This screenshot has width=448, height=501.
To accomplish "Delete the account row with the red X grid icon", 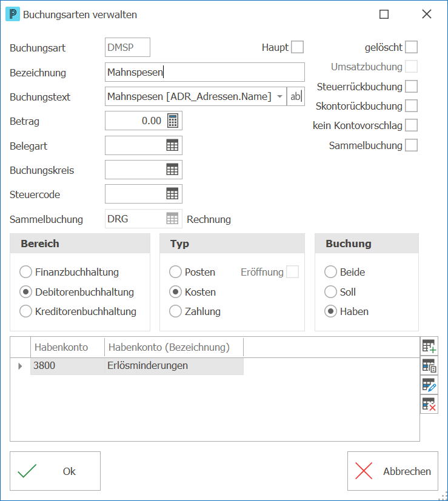I will (429, 404).
